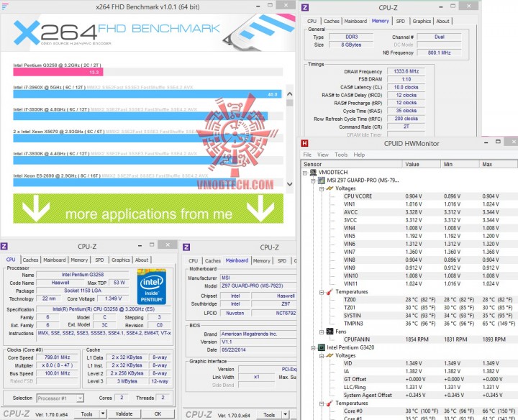Click the left down-arrow on green banner
The width and height of the screenshot is (518, 420).
tap(36, 209)
